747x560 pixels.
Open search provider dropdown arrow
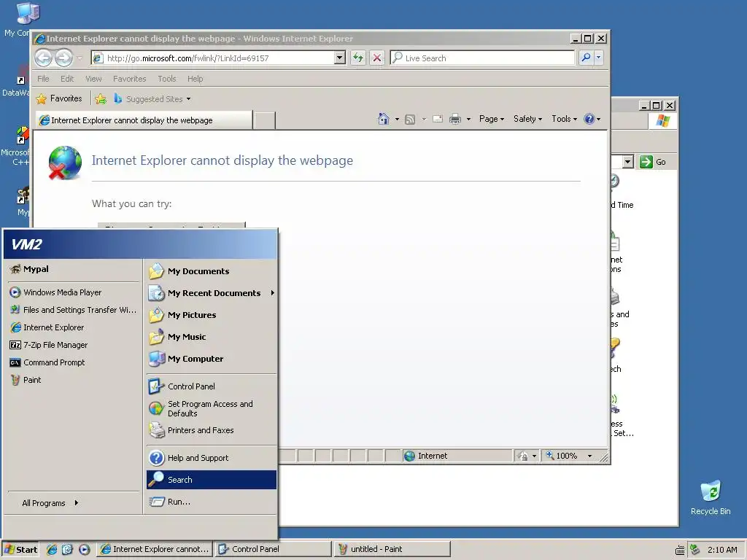pos(599,58)
